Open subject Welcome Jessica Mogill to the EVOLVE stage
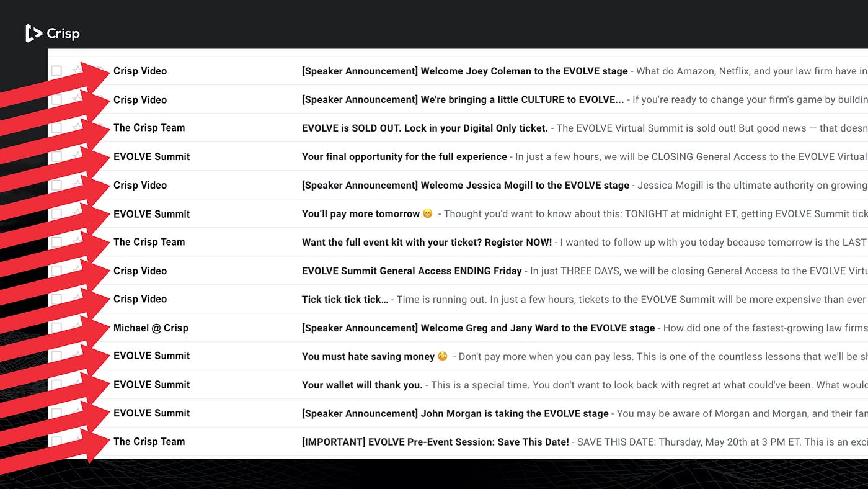The image size is (868, 489). (x=466, y=186)
